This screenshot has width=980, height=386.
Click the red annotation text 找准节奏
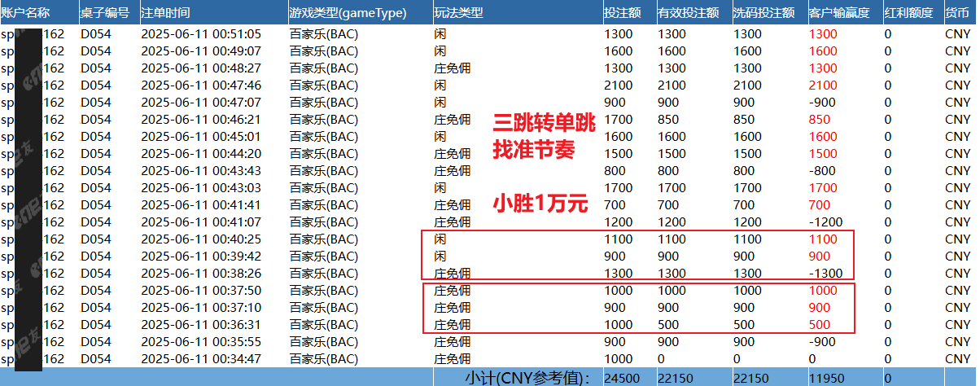pyautogui.click(x=534, y=151)
